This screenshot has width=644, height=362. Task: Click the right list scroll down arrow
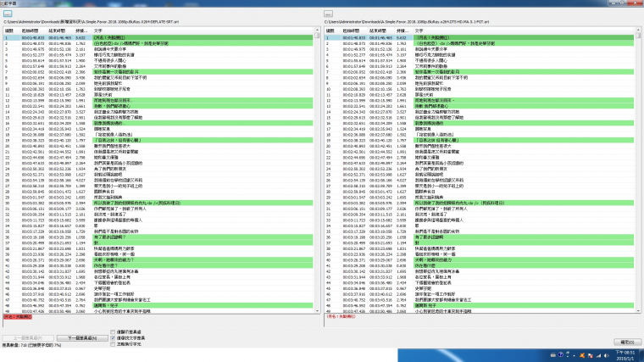pyautogui.click(x=638, y=311)
